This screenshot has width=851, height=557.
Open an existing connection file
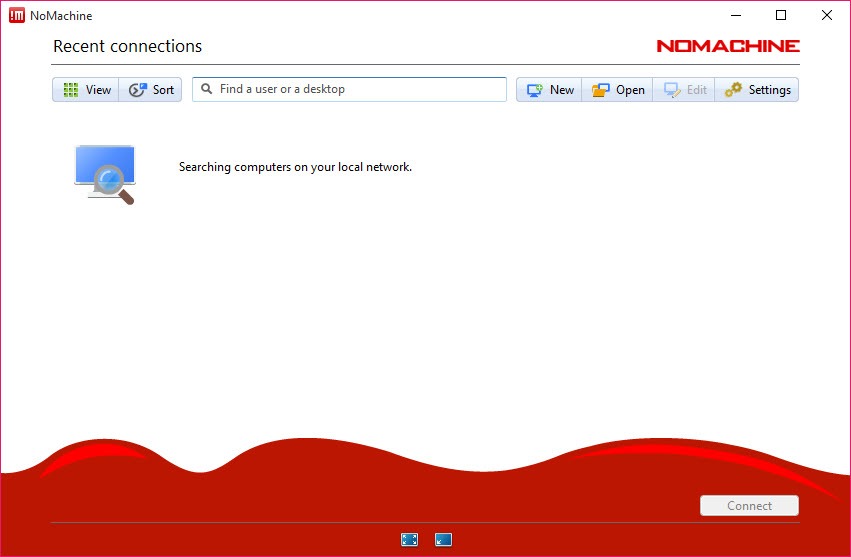point(618,90)
